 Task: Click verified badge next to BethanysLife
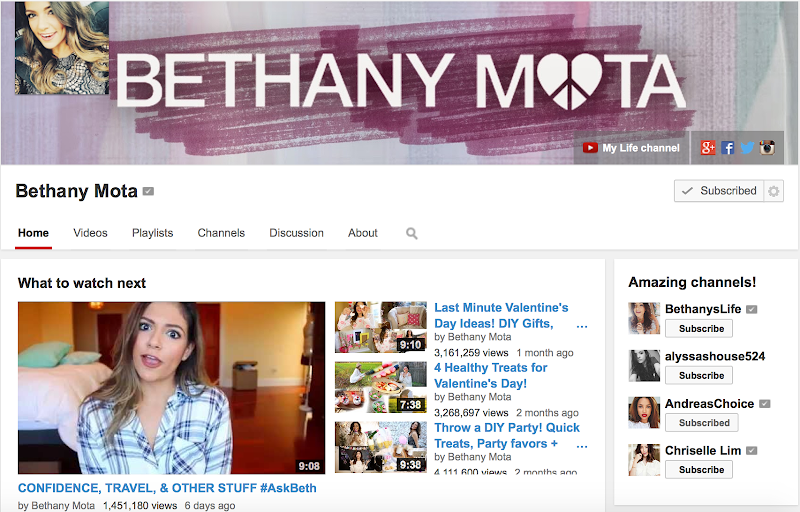[x=752, y=309]
